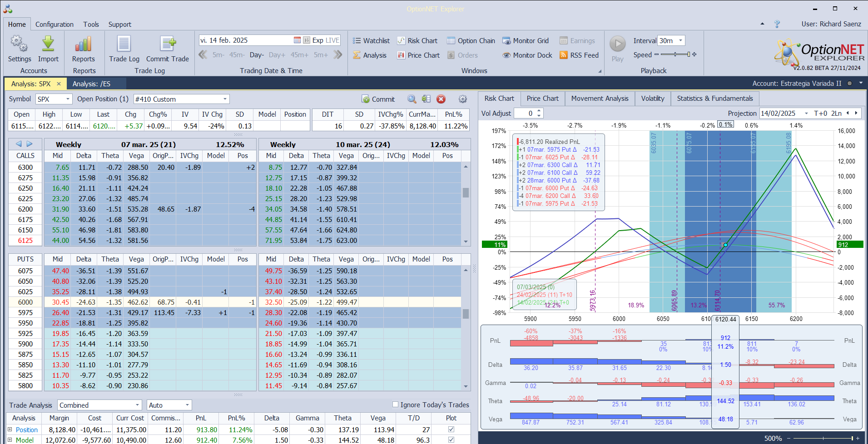This screenshot has width=868, height=444.
Task: Click the red delete position icon
Action: click(x=441, y=99)
